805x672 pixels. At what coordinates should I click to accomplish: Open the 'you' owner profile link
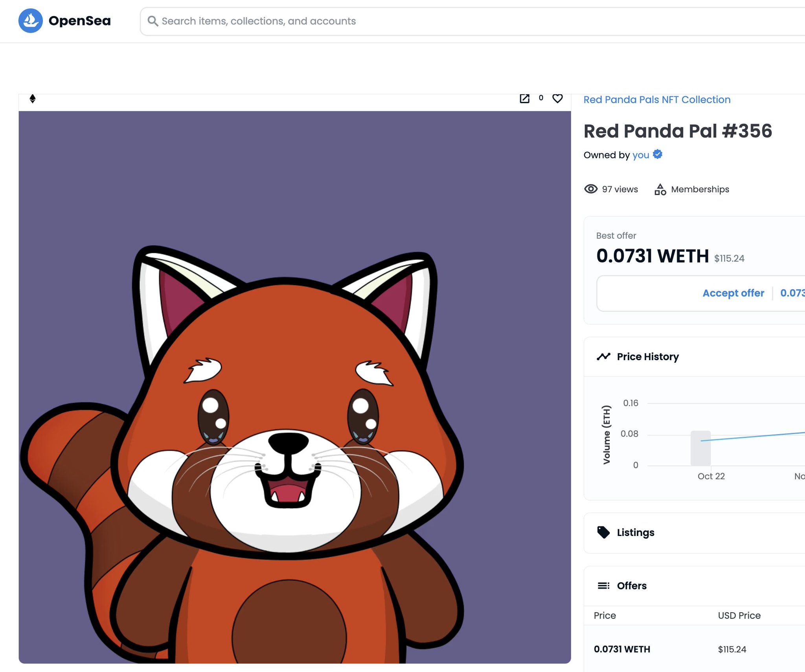click(640, 155)
